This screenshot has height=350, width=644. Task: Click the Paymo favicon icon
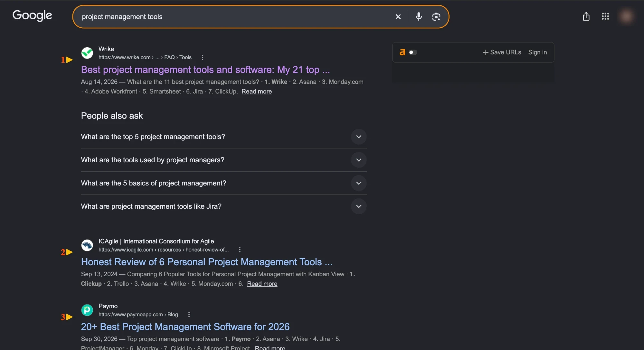[87, 310]
